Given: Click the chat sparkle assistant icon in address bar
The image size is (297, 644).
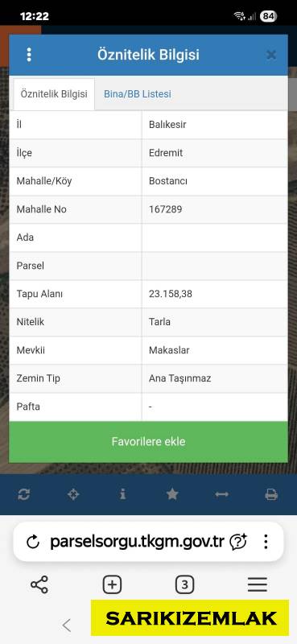Looking at the screenshot, I should click(238, 542).
